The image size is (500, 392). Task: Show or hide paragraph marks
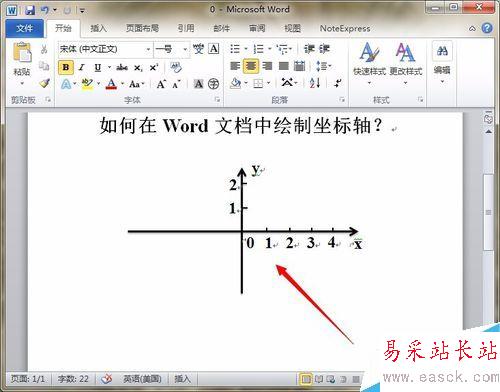click(338, 83)
